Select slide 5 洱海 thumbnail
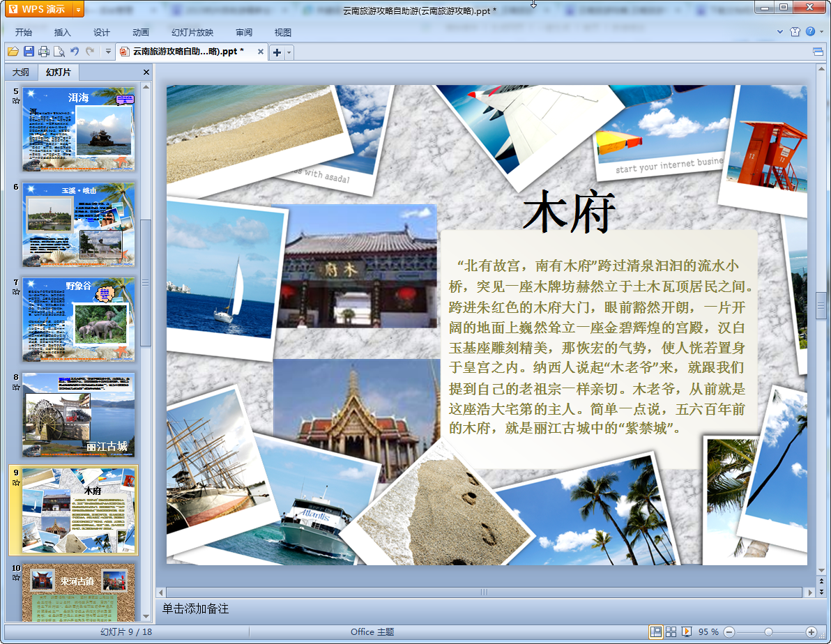 79,129
